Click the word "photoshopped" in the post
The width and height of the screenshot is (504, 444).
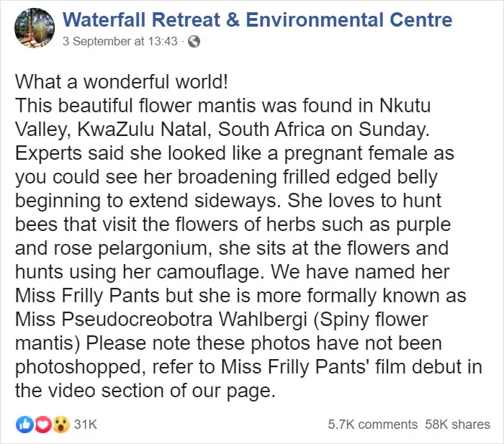point(80,367)
